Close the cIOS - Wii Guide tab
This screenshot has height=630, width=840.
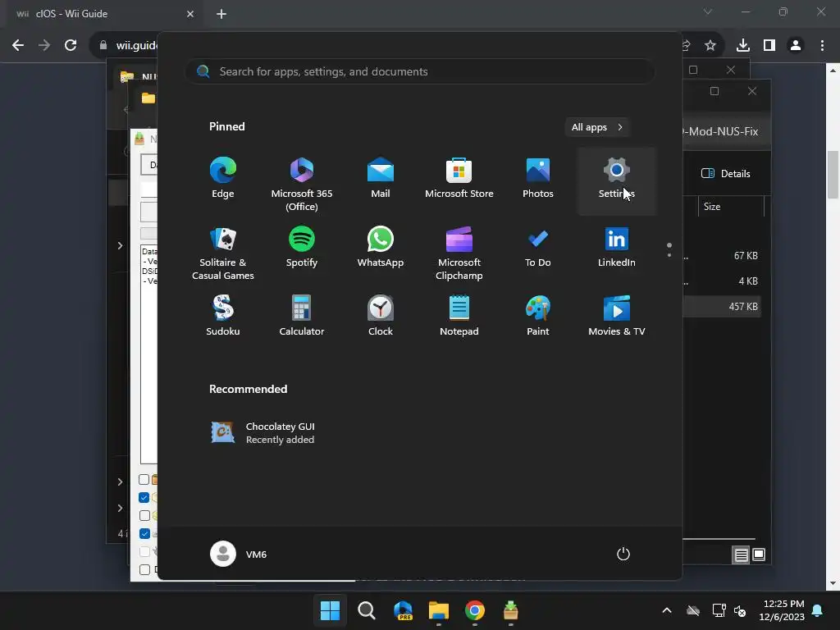190,14
